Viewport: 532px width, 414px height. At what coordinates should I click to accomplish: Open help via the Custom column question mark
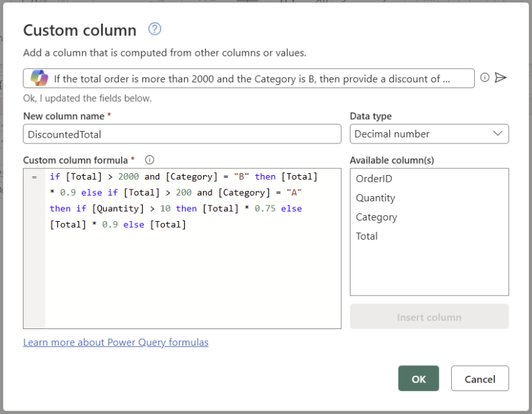[x=155, y=29]
